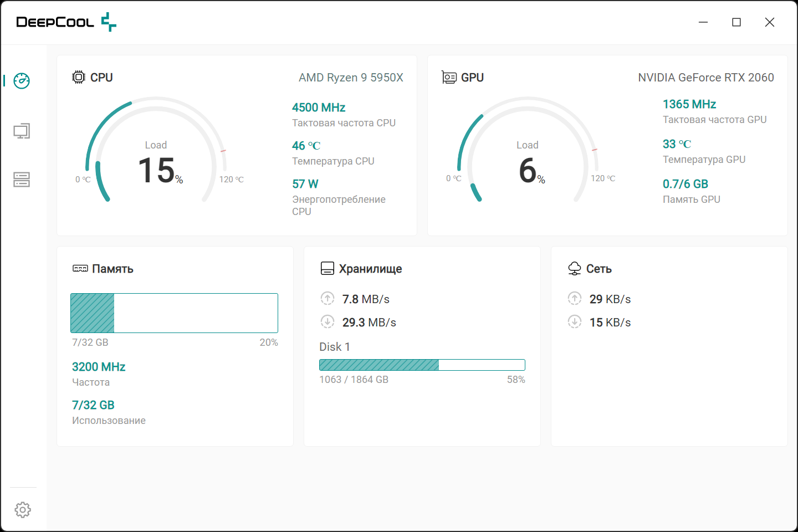
Task: Click the network cloud icon
Action: pyautogui.click(x=575, y=269)
